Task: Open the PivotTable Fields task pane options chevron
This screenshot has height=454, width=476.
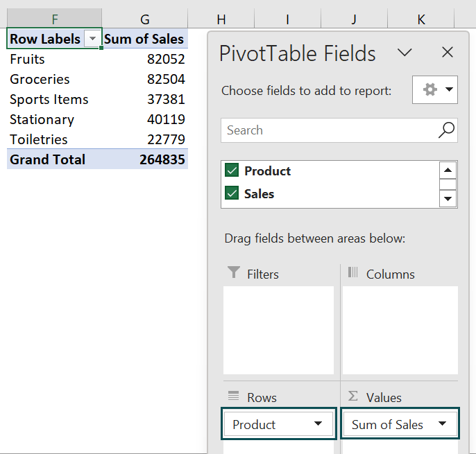Action: [x=405, y=53]
